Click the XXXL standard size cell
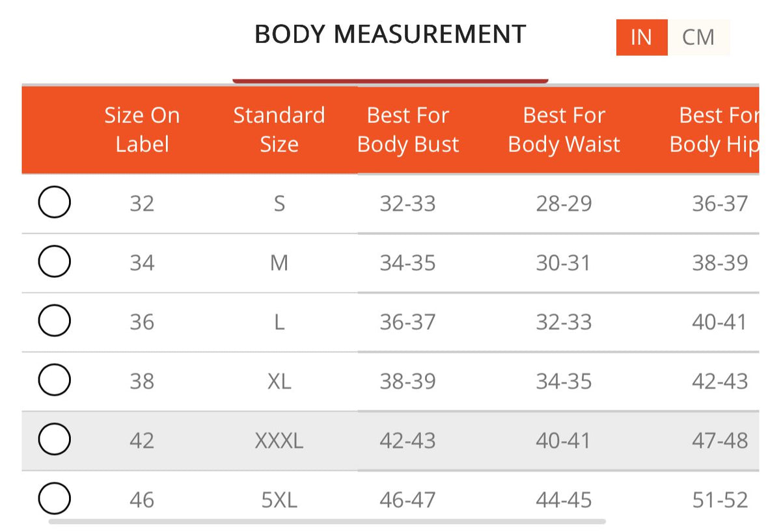The height and width of the screenshot is (532, 781). click(279, 441)
